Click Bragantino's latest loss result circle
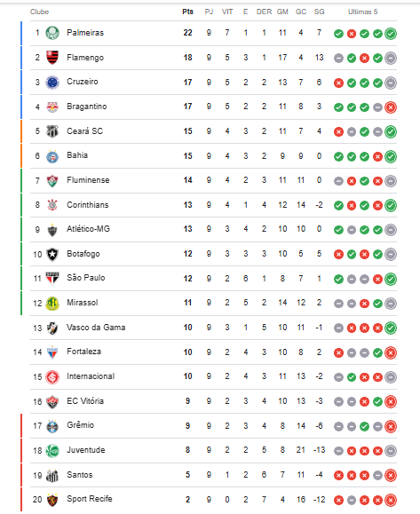Viewport: 420px width, 514px height. point(391,107)
